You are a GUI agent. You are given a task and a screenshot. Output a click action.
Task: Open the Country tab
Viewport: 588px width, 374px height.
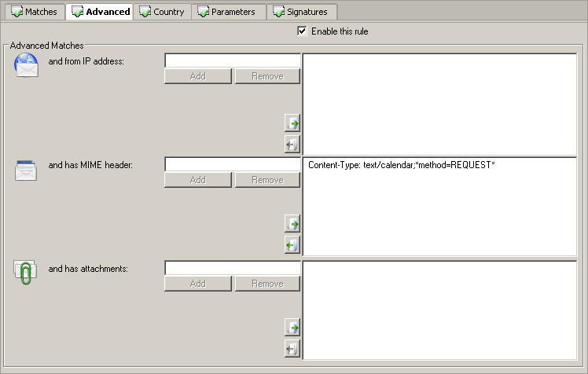162,12
